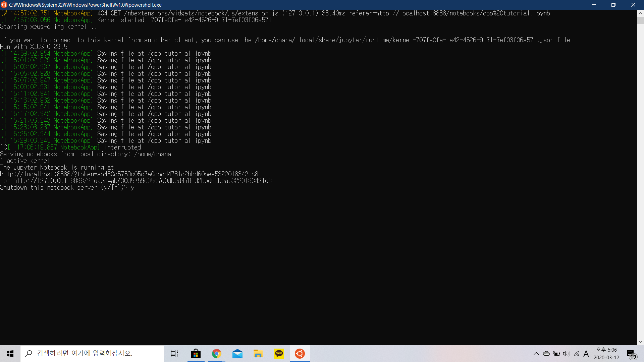Click the 15:15:02.941 Saving file log line
644x362 pixels.
106,107
